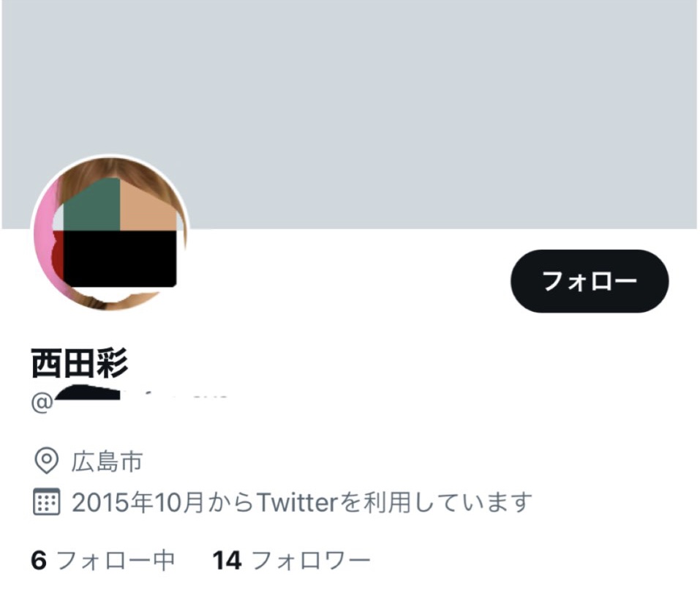Image resolution: width=700 pixels, height=601 pixels.
Task: Select the display name 西田彩
Action: coord(80,363)
